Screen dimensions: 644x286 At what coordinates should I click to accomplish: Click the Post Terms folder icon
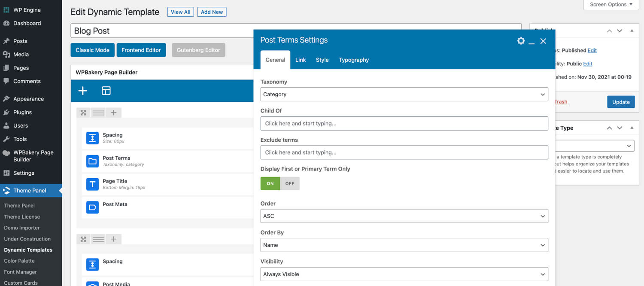click(x=92, y=161)
